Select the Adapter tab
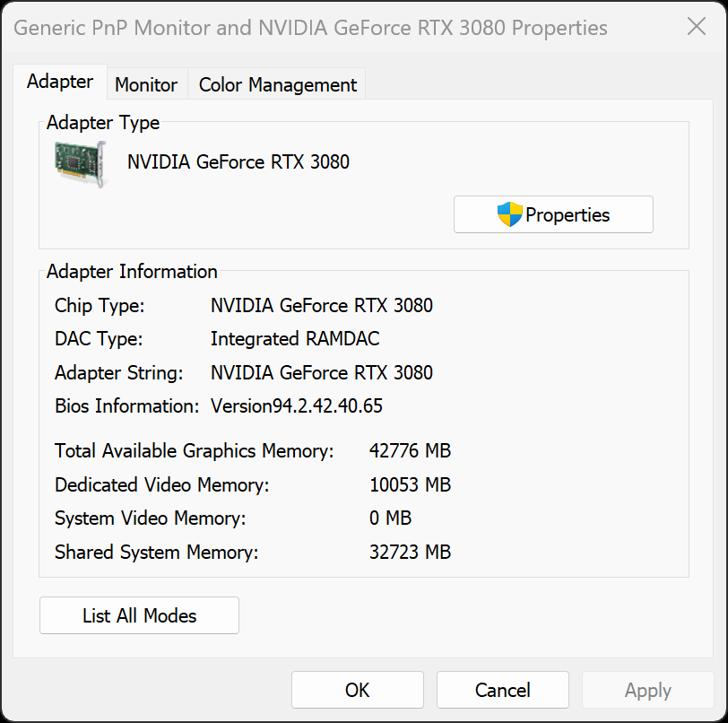 tap(60, 82)
